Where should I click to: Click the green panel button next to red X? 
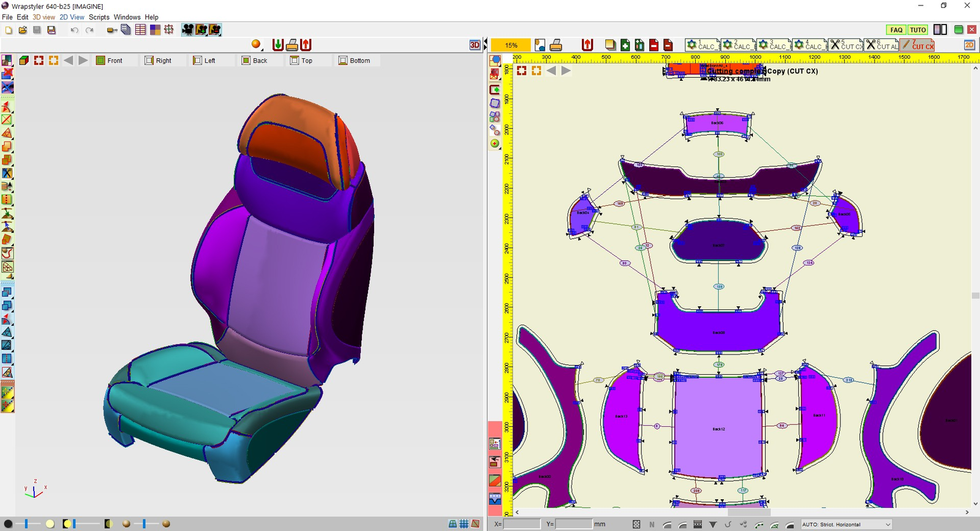pos(959,29)
